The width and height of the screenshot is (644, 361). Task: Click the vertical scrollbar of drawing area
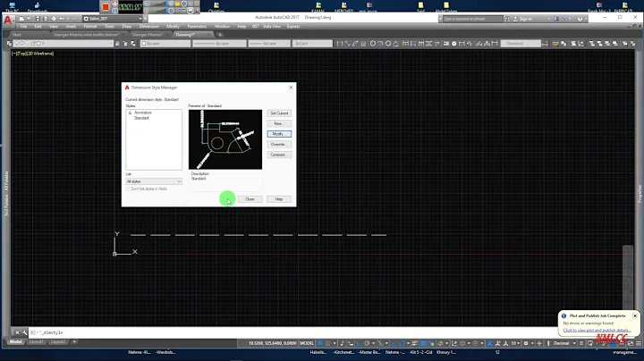tap(628, 276)
